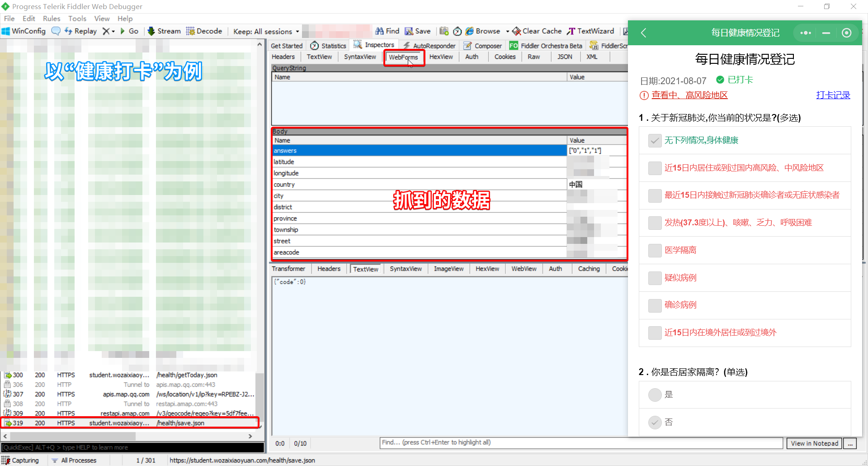Open the Tools menu
Image resolution: width=868 pixels, height=466 pixels.
(x=77, y=19)
